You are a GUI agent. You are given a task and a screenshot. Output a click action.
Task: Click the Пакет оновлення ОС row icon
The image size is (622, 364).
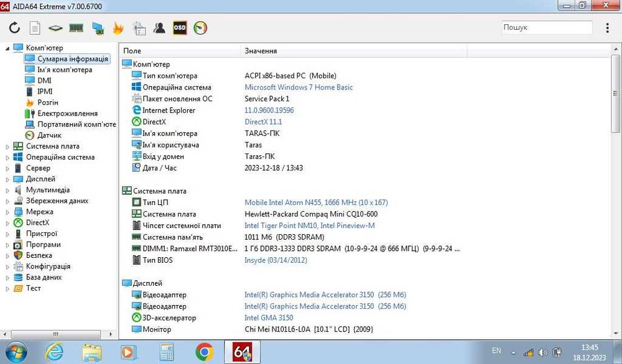click(136, 99)
